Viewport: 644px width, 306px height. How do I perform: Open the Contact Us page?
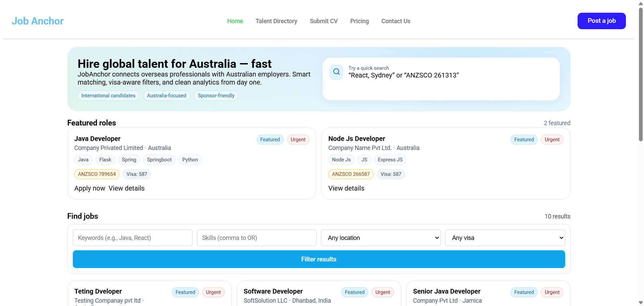395,21
